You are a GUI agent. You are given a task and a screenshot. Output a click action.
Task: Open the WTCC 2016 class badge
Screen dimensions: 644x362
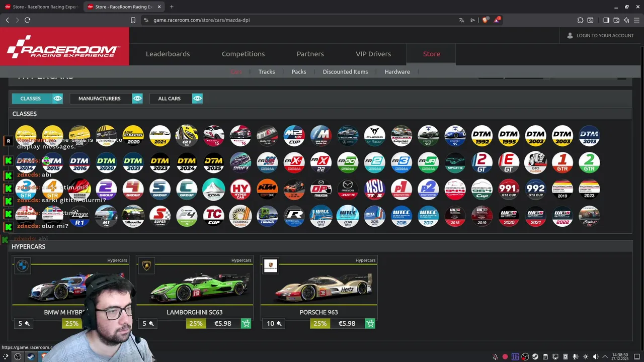click(x=401, y=216)
